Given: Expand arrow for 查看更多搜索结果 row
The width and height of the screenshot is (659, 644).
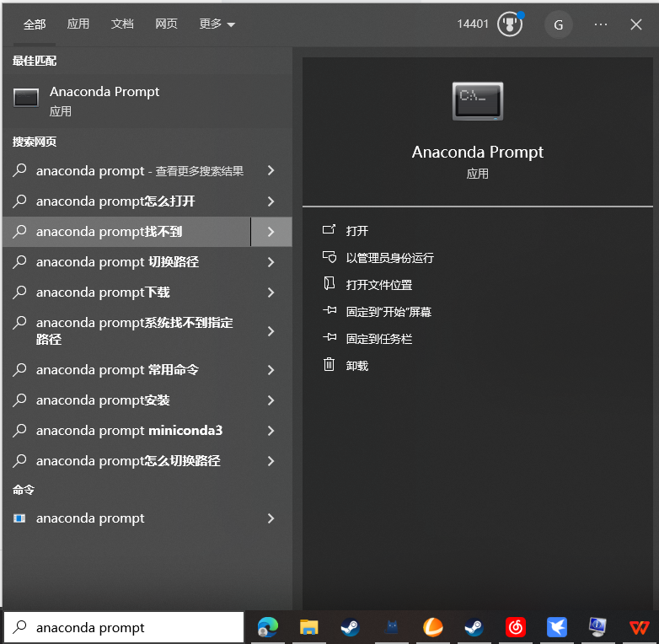Looking at the screenshot, I should pos(271,170).
